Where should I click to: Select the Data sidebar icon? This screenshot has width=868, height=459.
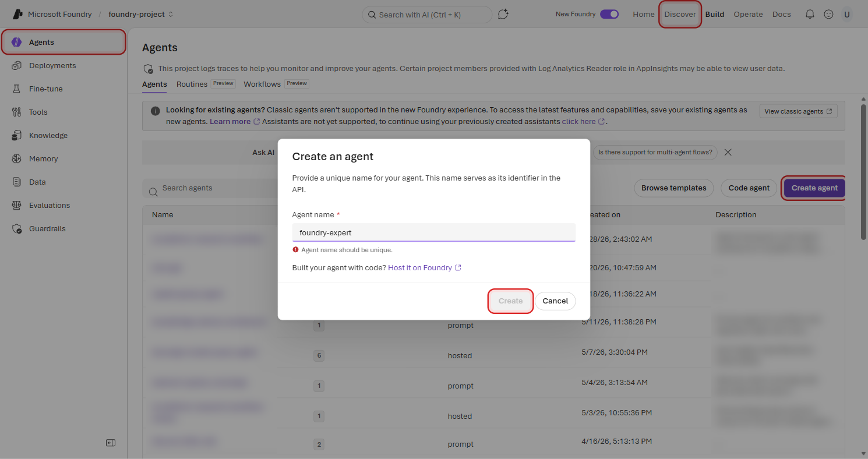[17, 182]
